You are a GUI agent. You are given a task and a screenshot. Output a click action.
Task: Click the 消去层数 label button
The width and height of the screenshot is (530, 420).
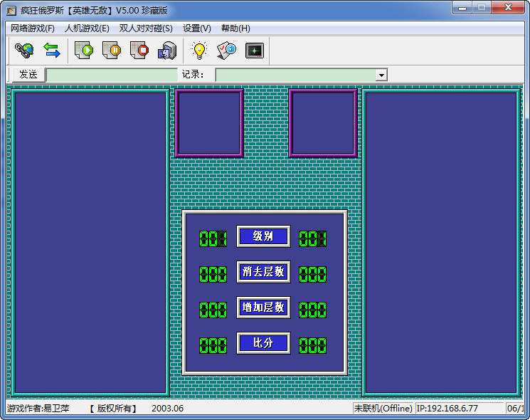263,272
